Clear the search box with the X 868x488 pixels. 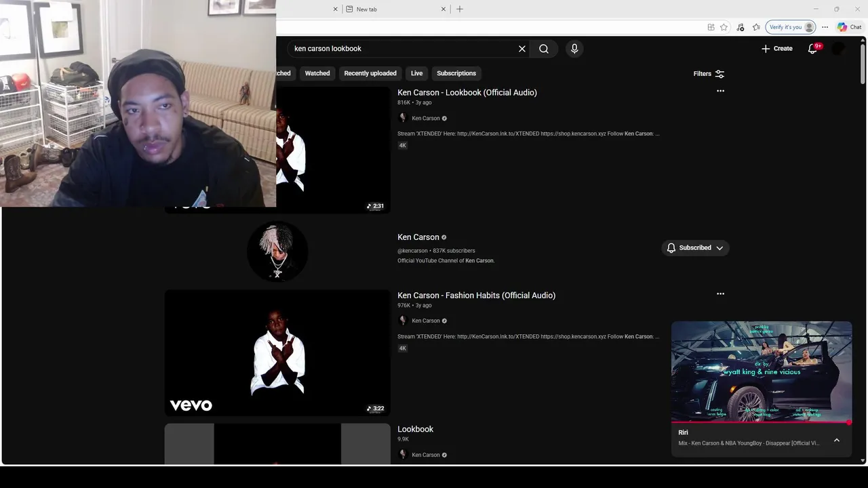coord(522,49)
